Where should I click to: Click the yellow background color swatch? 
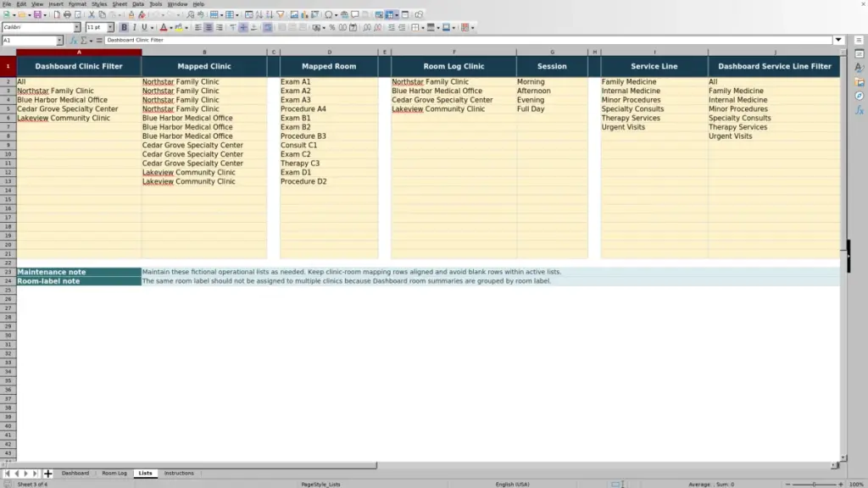179,28
